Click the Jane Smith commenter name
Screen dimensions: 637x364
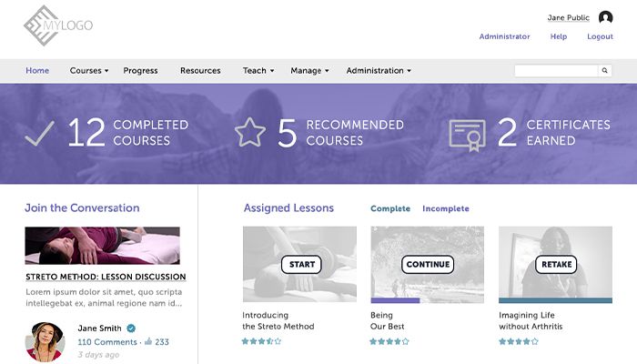coord(99,329)
